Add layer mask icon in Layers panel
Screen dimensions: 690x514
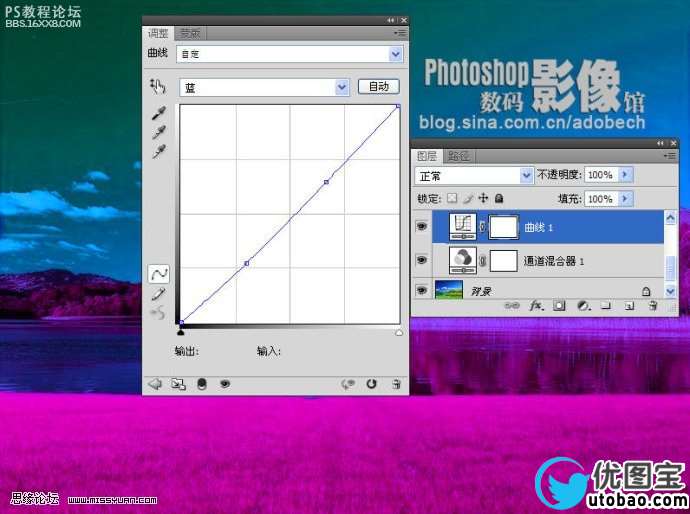click(559, 305)
